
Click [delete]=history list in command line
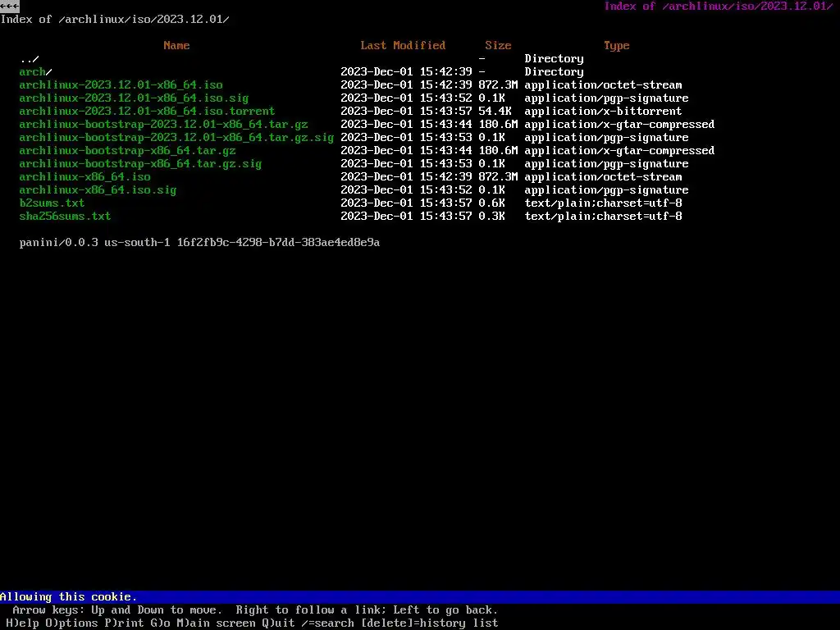click(430, 623)
